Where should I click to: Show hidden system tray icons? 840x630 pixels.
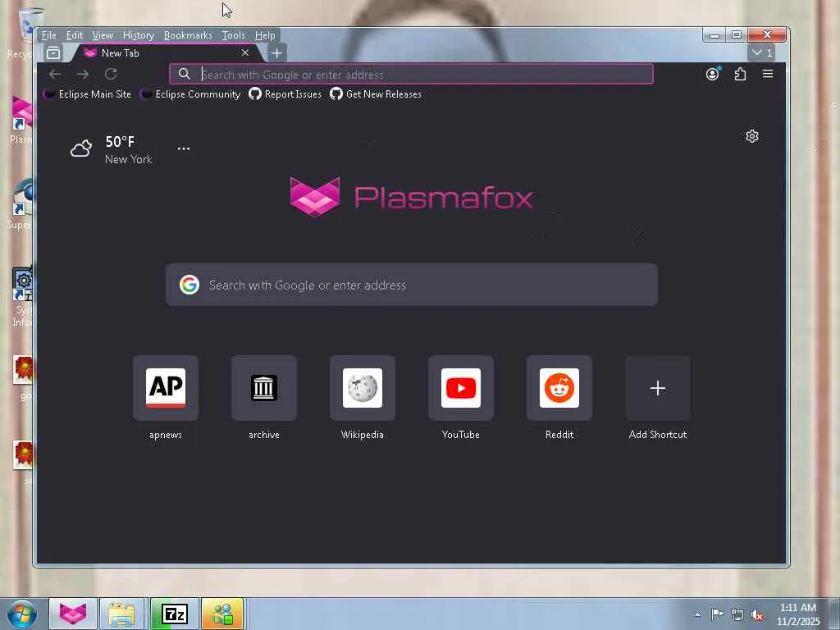[x=697, y=614]
